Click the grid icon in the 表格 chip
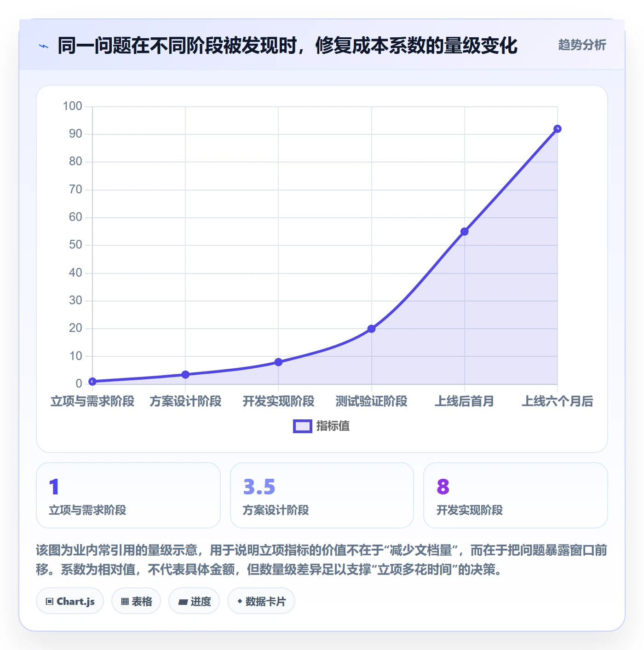Screen dimensions: 644x650 125,602
